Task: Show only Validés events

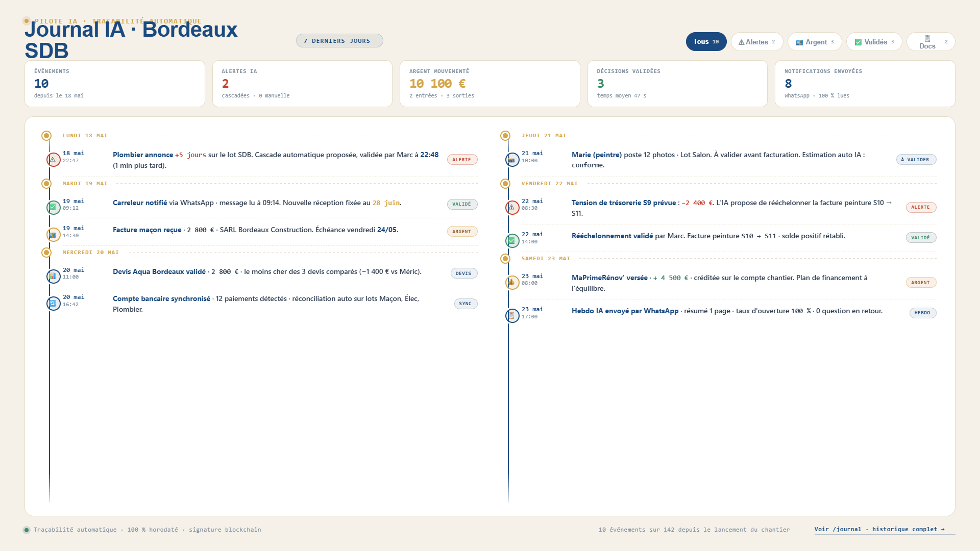Action: tap(874, 42)
